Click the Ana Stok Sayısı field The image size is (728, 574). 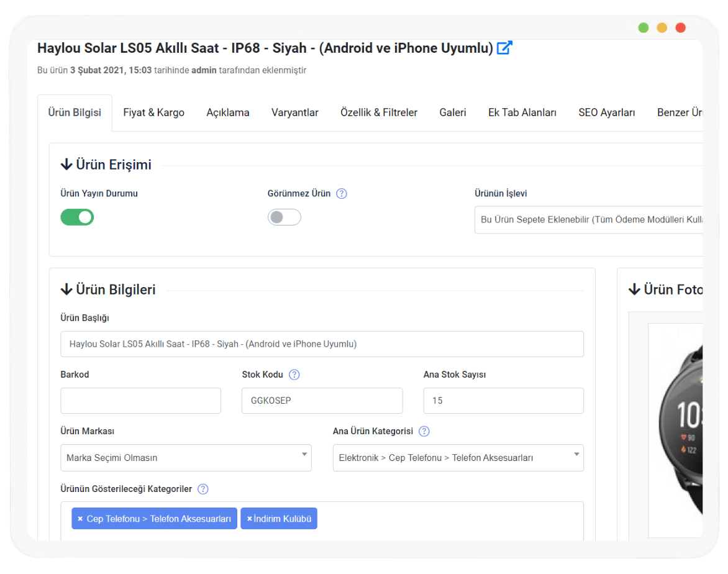(503, 401)
